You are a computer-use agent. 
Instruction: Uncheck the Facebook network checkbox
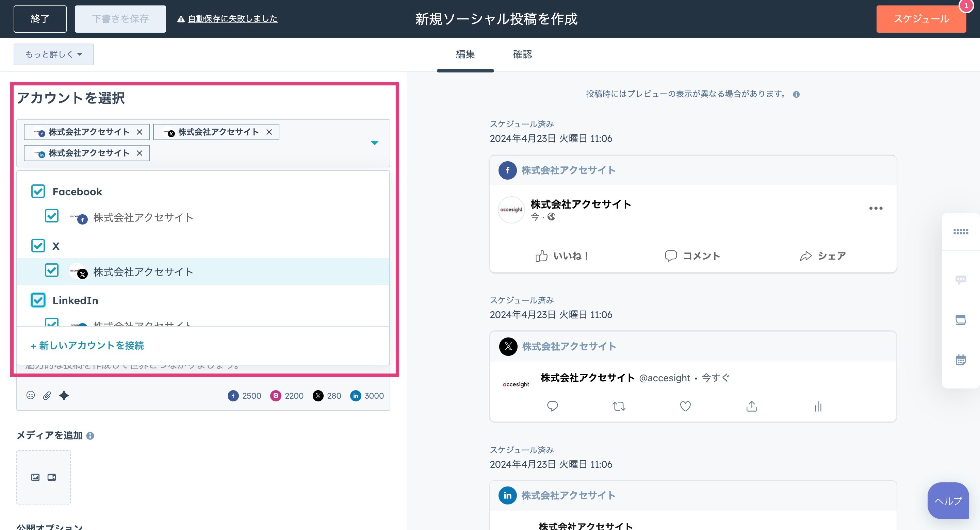click(x=38, y=191)
